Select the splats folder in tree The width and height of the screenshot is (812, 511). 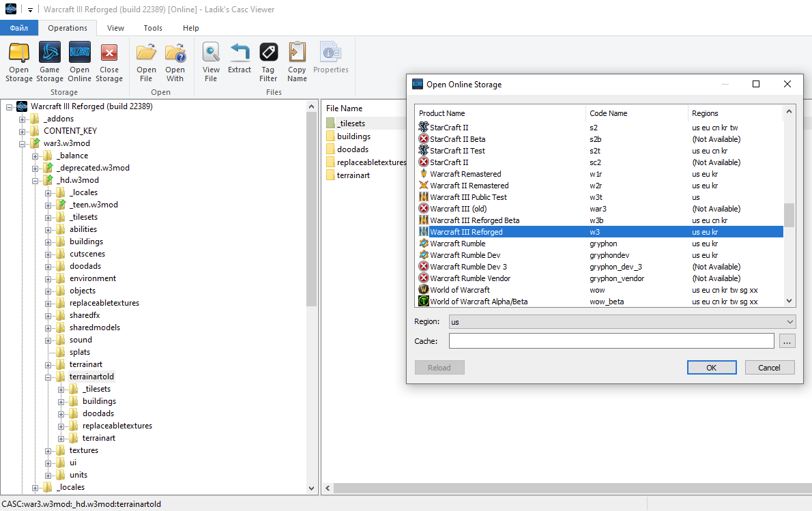(x=80, y=353)
